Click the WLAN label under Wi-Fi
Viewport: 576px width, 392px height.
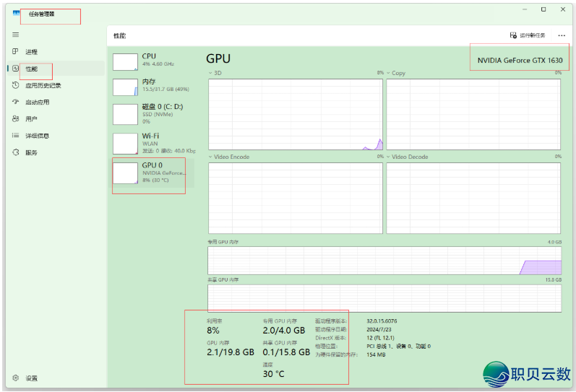(x=150, y=144)
